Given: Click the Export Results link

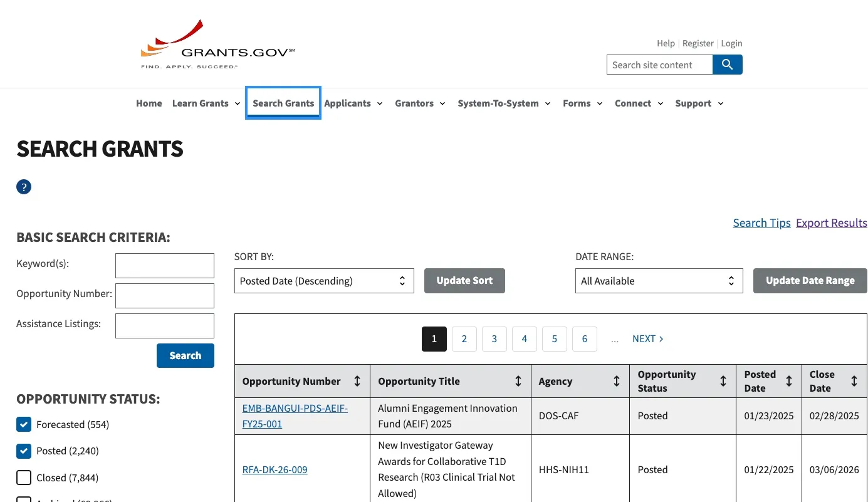Looking at the screenshot, I should pos(832,223).
